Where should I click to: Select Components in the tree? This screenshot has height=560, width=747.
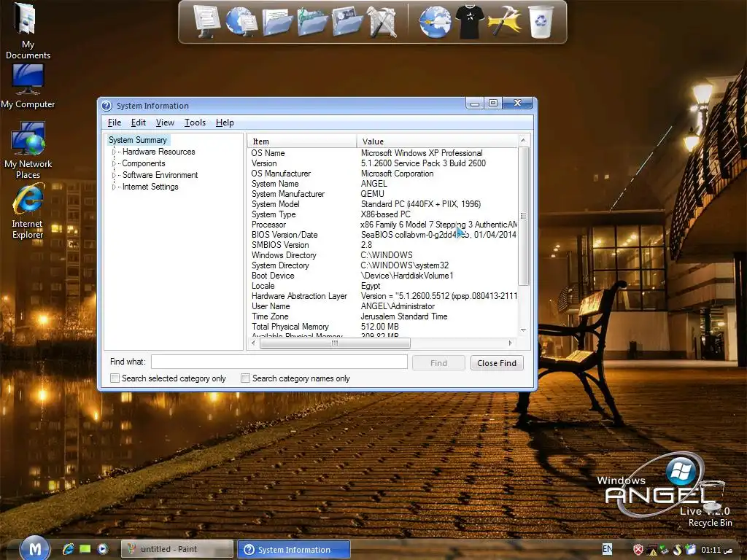[x=144, y=163]
